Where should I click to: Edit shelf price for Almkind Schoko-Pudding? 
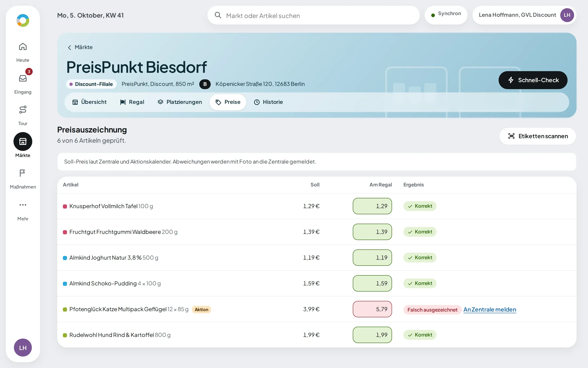coord(372,284)
